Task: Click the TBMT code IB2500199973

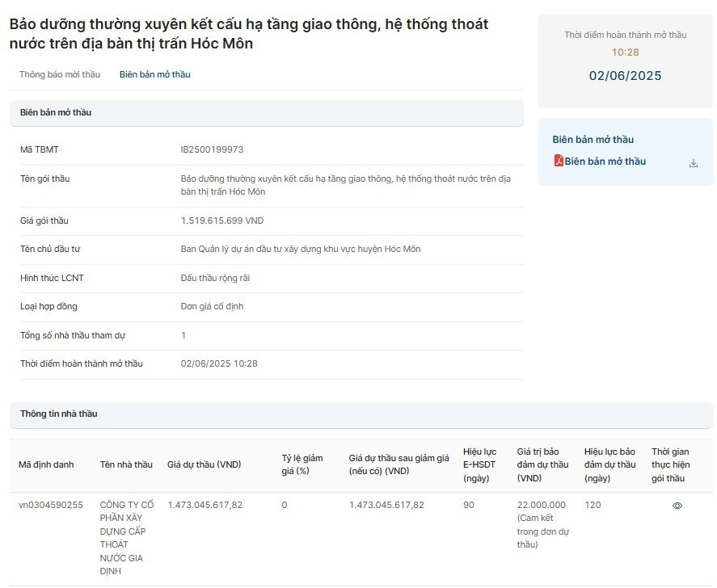Action: (212, 149)
